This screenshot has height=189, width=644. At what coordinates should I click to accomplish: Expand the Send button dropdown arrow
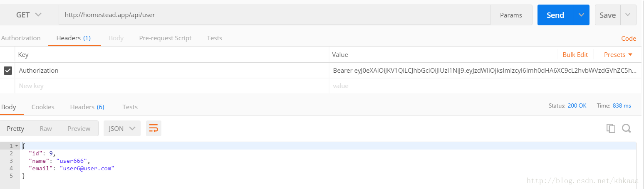point(581,15)
